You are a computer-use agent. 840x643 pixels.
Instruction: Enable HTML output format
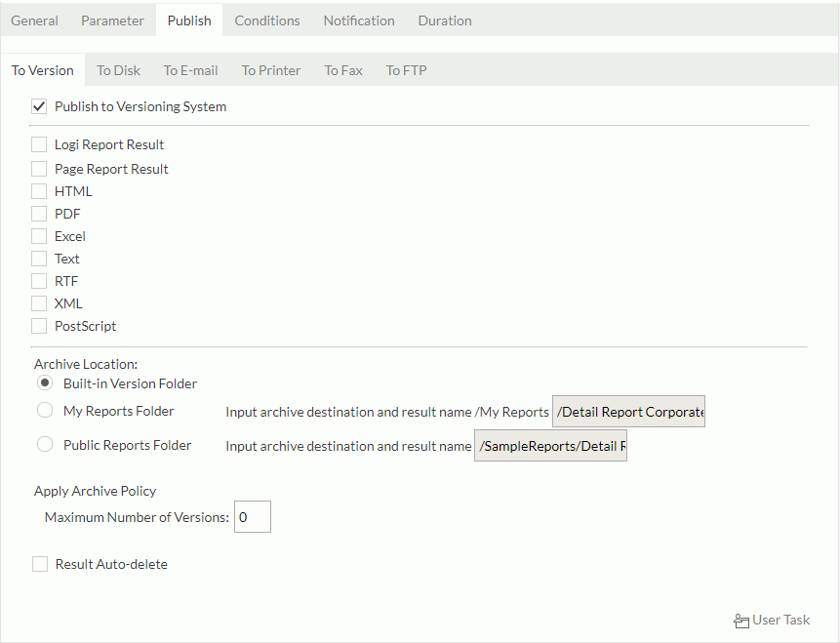pos(39,190)
